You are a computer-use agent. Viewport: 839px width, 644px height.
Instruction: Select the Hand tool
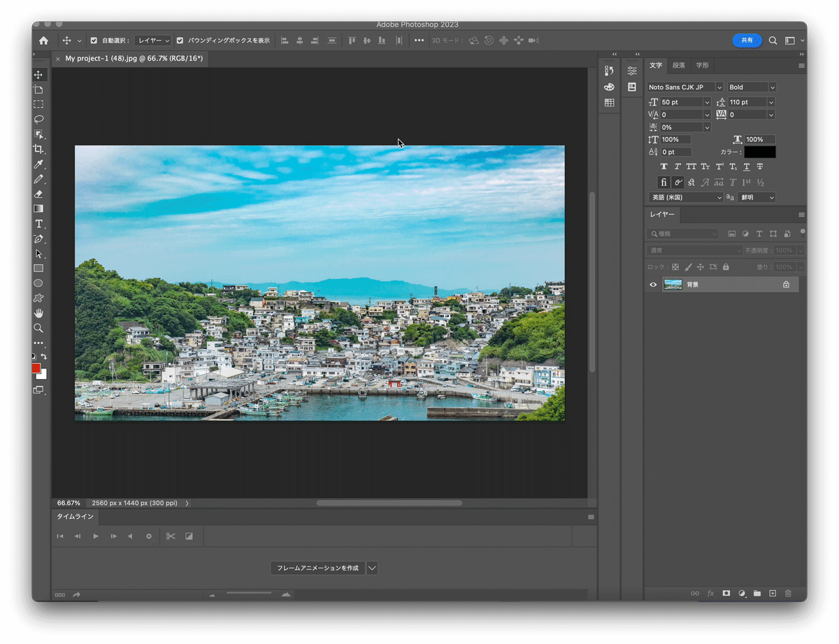click(x=38, y=313)
